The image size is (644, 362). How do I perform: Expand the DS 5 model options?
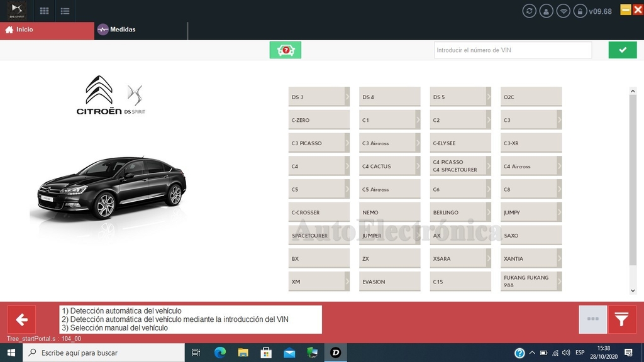click(488, 97)
